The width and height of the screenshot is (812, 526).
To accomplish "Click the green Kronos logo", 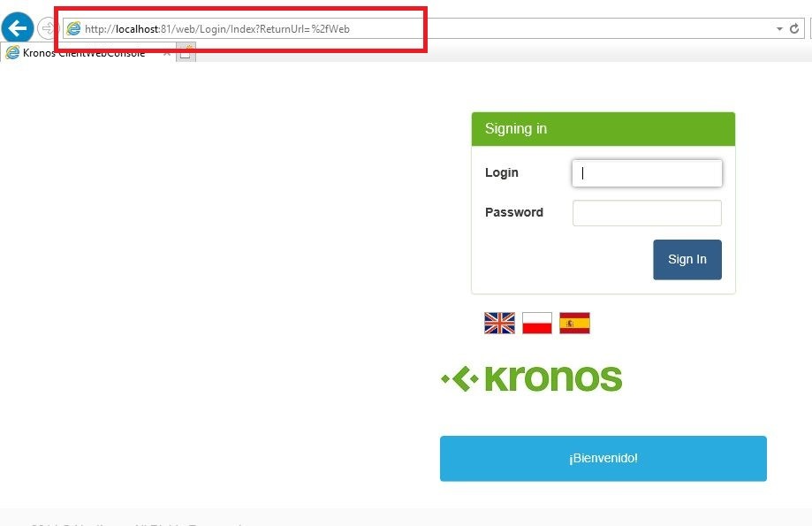I will [531, 378].
